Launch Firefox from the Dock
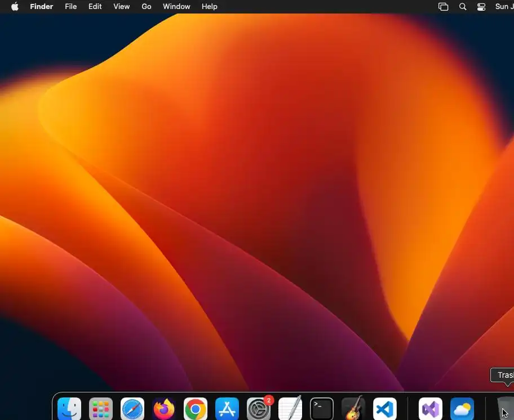The height and width of the screenshot is (420, 514). tap(164, 409)
